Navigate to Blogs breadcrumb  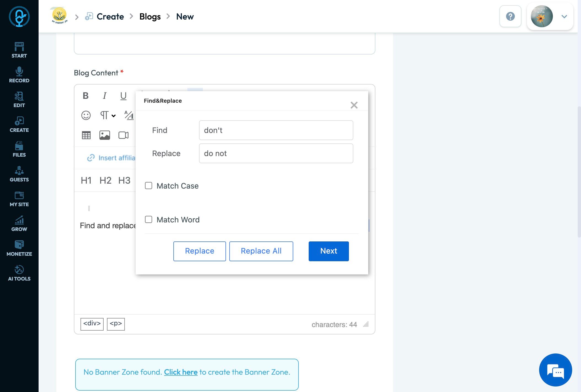[x=150, y=17]
